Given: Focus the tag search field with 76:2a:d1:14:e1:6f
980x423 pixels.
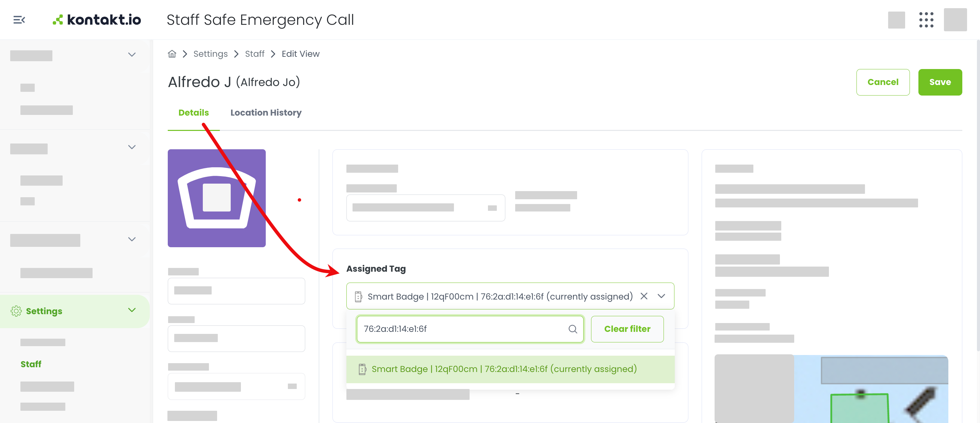Looking at the screenshot, I should [x=470, y=329].
